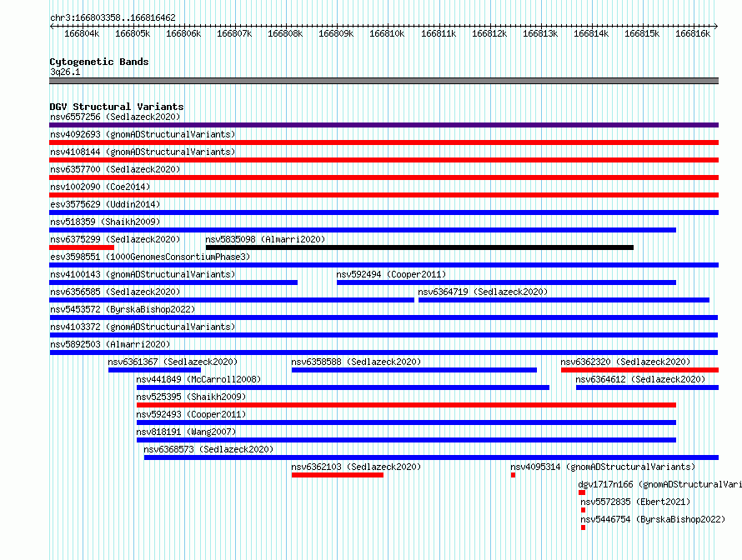Image resolution: width=742 pixels, height=560 pixels.
Task: Open nsv5835098 (Almarri2020) label
Action: tap(265, 239)
